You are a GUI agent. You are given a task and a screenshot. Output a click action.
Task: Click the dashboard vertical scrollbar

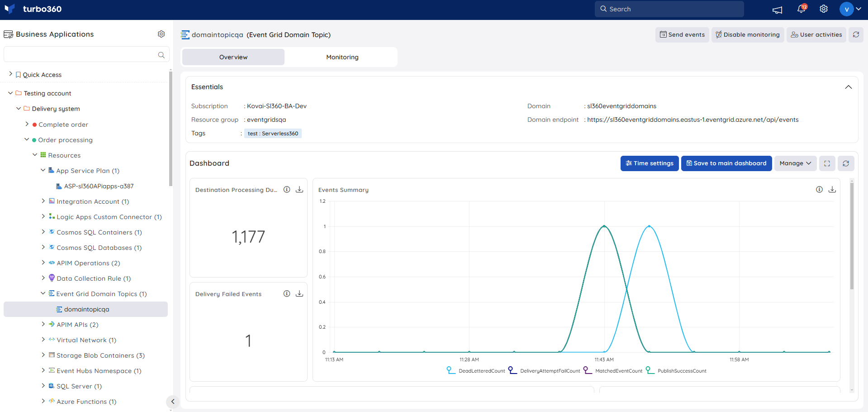tap(852, 236)
